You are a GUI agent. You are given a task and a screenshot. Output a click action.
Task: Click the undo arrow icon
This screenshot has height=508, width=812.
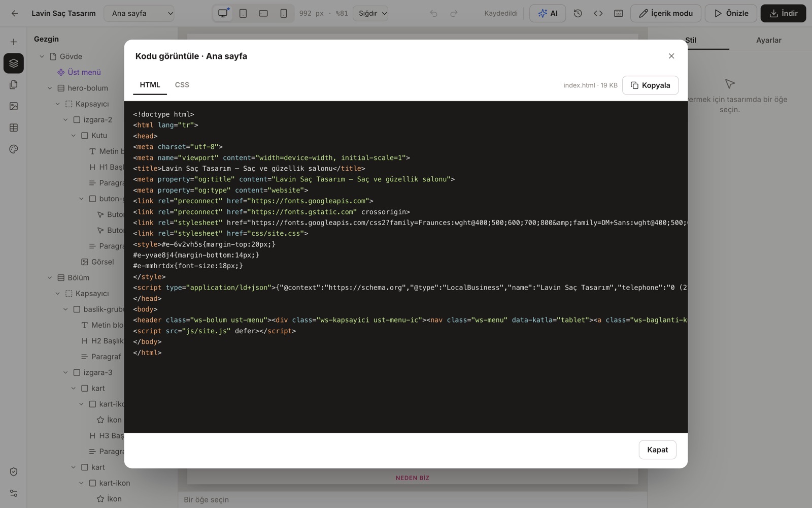click(x=433, y=13)
